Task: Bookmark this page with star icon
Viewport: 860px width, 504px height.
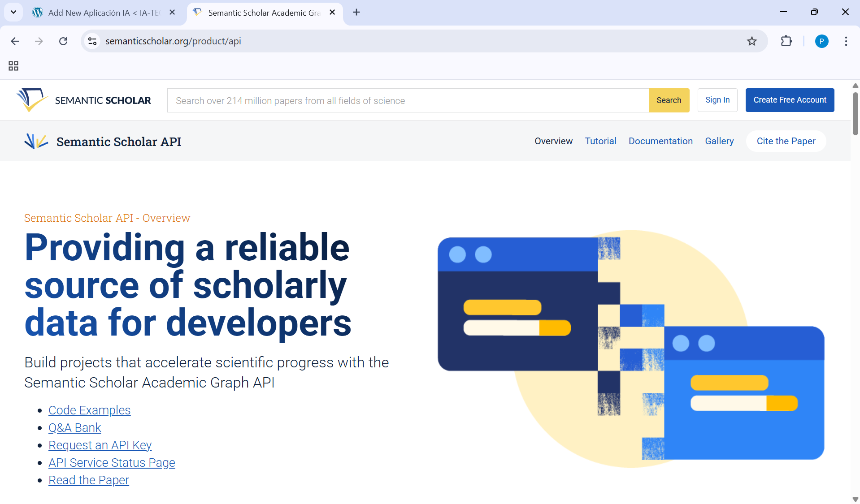Action: coord(752,41)
